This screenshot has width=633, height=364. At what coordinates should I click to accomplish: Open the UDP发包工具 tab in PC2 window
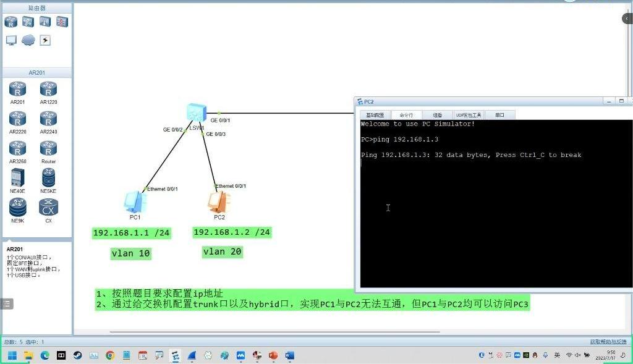tap(469, 115)
